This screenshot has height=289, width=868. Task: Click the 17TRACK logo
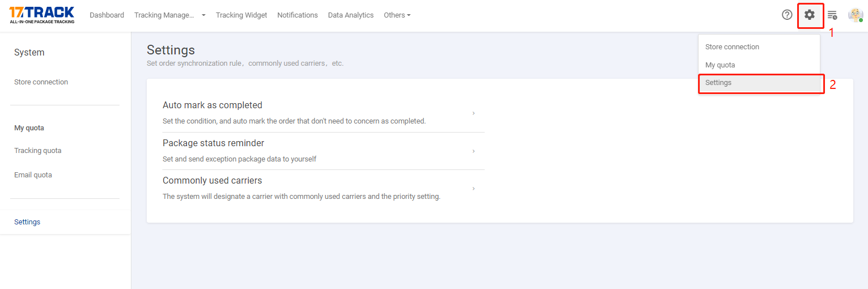point(42,15)
